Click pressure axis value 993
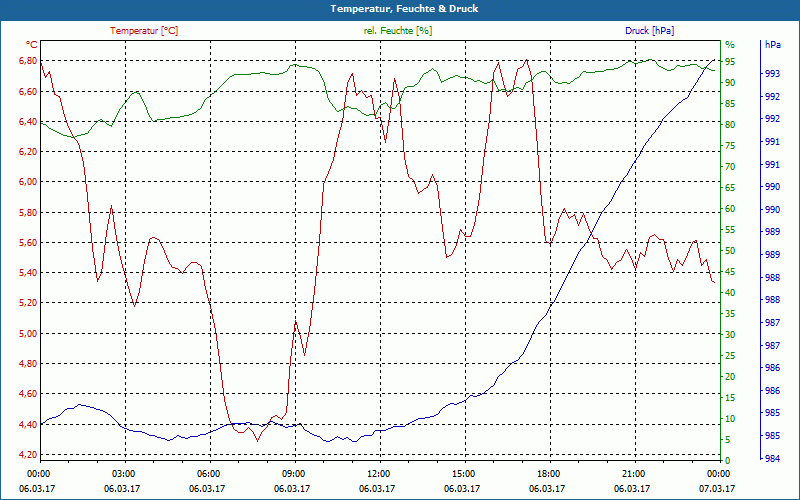The width and height of the screenshot is (800, 500). [772, 74]
